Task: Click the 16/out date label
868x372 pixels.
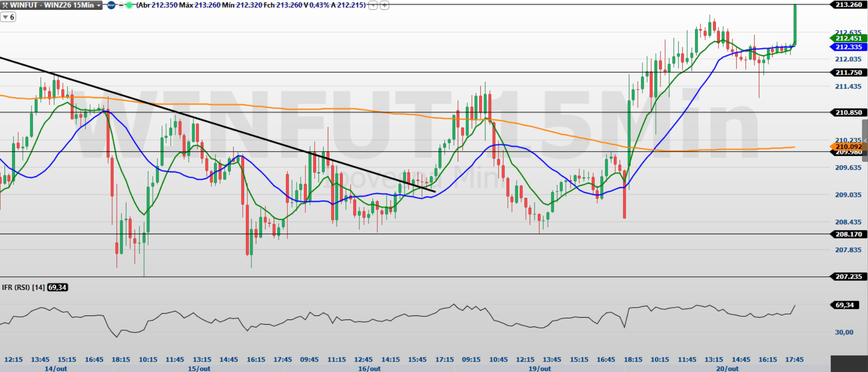Action: (x=369, y=368)
